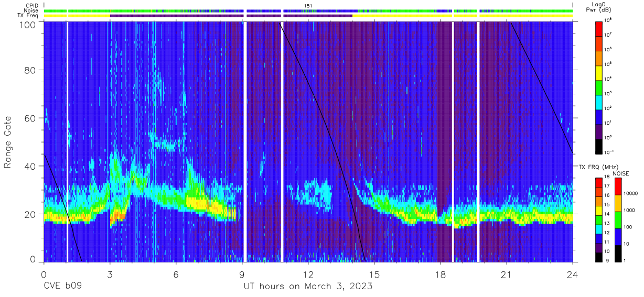Click x-axis hour tick label '12'

308,274
